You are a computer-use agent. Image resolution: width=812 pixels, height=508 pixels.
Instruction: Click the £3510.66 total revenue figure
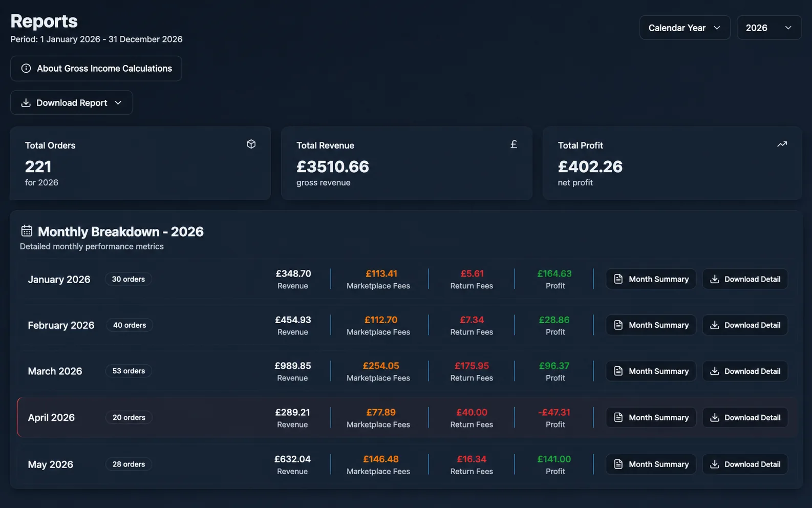tap(332, 166)
